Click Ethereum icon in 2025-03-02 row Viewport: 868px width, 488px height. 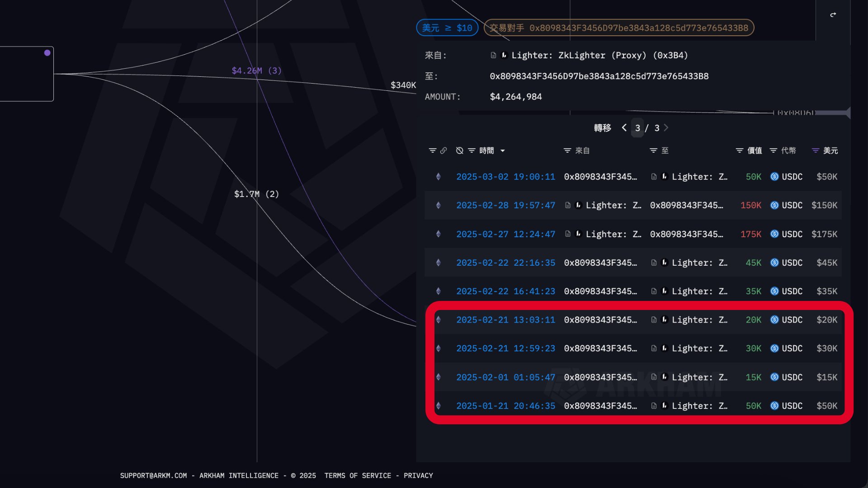click(x=438, y=177)
